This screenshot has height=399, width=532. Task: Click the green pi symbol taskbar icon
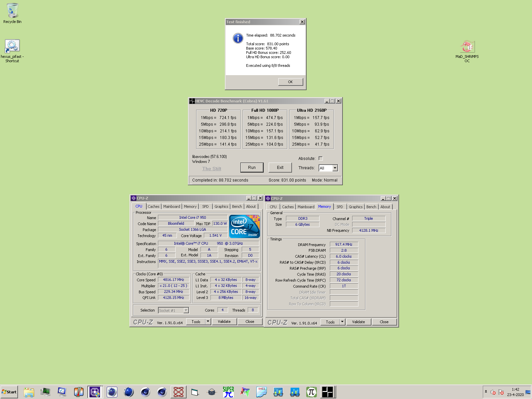312,392
